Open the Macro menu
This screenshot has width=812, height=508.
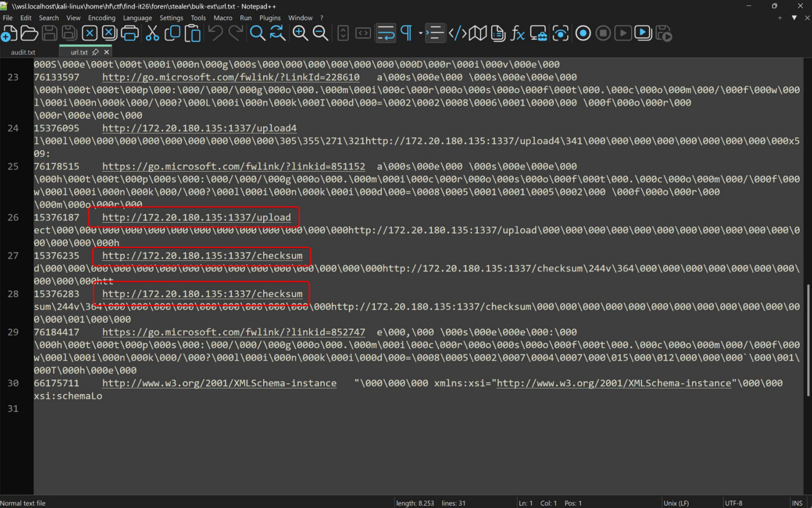click(223, 18)
